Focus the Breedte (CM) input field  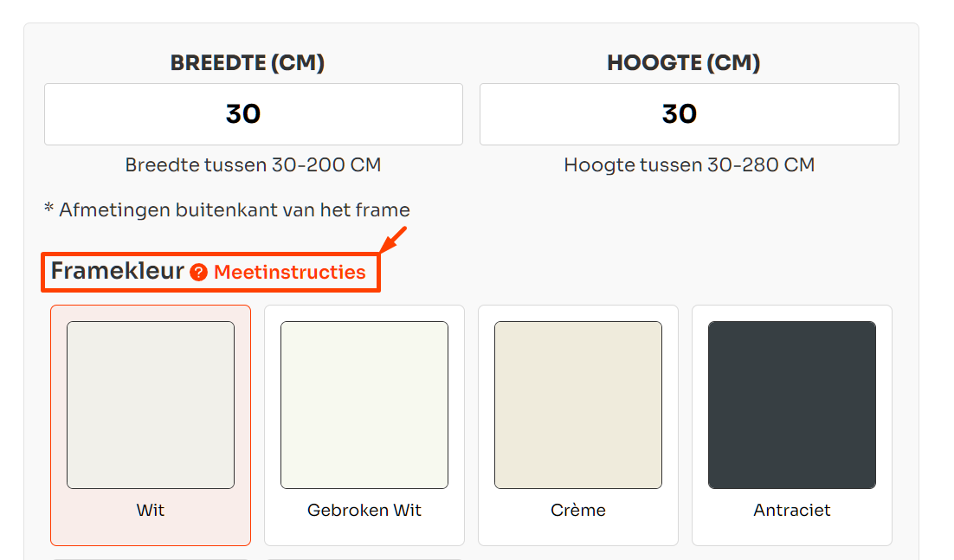[x=254, y=114]
